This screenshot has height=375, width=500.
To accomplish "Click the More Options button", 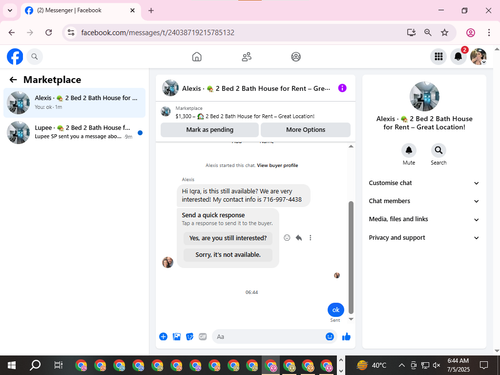I will (x=306, y=130).
